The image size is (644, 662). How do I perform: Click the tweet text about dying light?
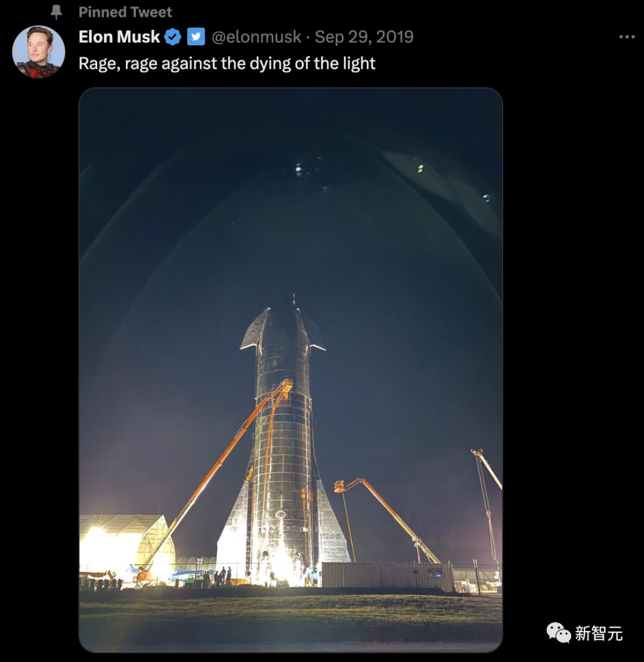pos(227,64)
